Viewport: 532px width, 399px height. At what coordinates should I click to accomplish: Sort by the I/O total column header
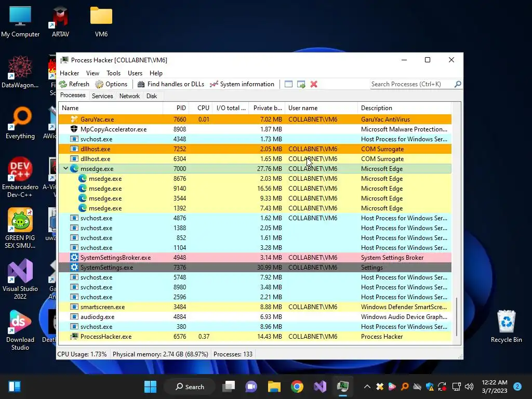tap(230, 108)
